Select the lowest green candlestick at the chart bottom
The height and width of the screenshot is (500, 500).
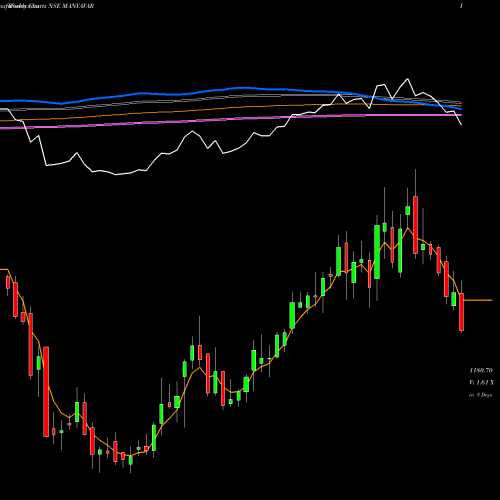(x=131, y=460)
